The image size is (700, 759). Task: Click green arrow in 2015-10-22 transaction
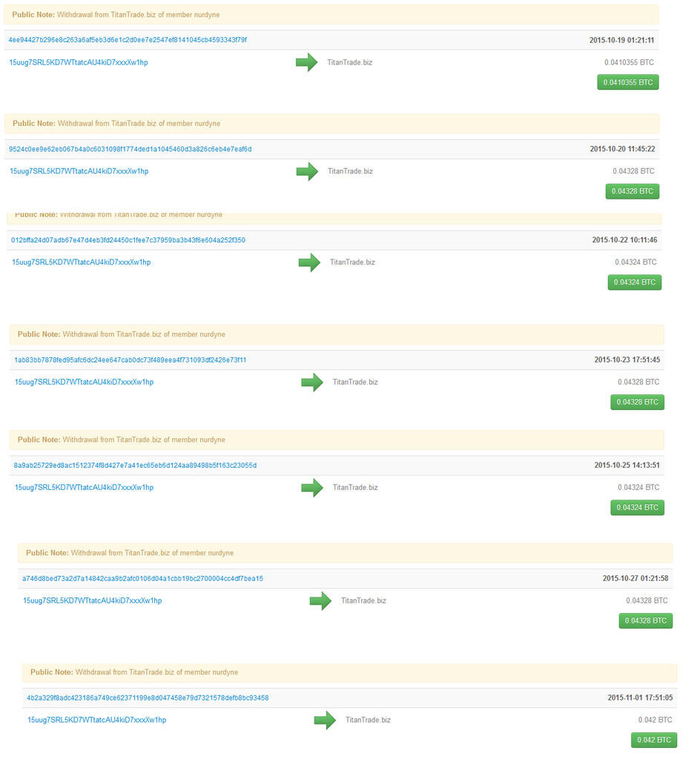(x=309, y=262)
